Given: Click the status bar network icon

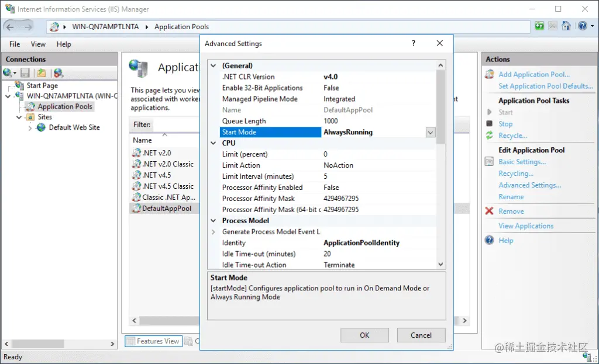Looking at the screenshot, I should 587,357.
